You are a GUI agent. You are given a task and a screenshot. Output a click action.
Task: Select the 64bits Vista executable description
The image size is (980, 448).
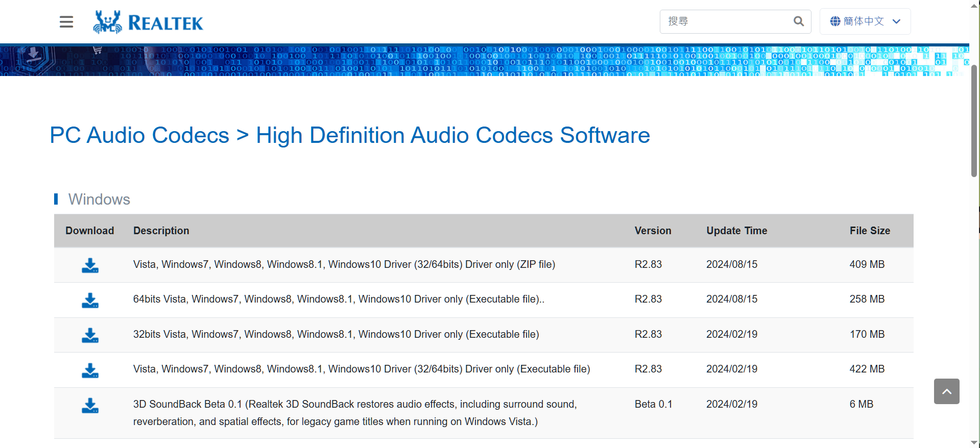339,299
